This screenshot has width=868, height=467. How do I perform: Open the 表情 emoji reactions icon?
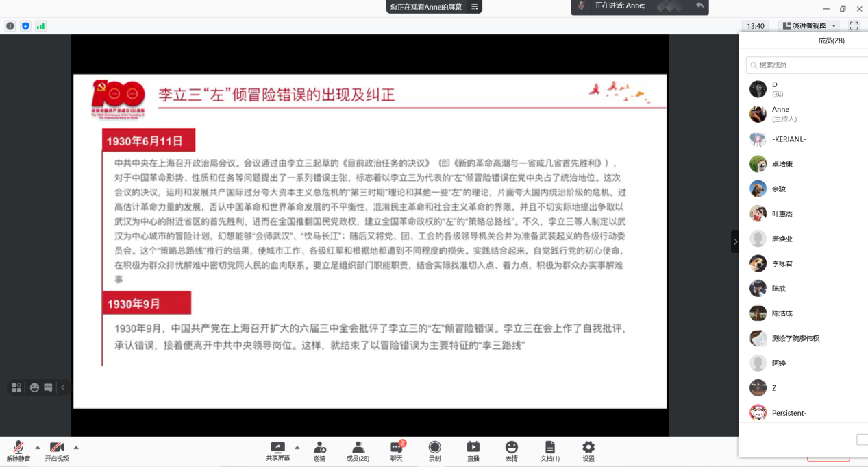point(511,448)
